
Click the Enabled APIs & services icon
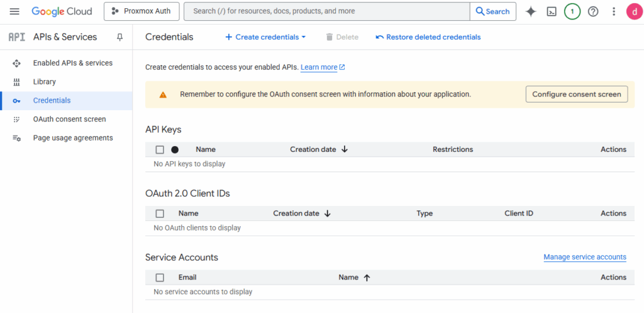pyautogui.click(x=16, y=64)
